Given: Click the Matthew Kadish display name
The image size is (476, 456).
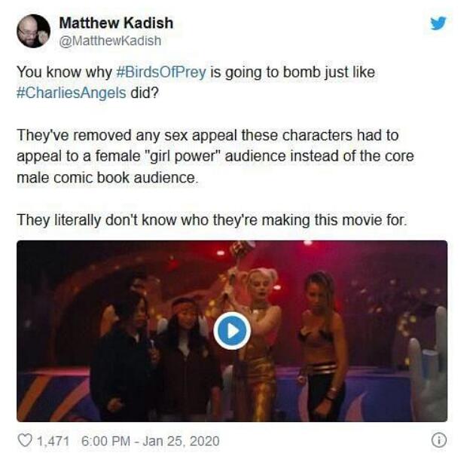Looking at the screenshot, I should 116,23.
